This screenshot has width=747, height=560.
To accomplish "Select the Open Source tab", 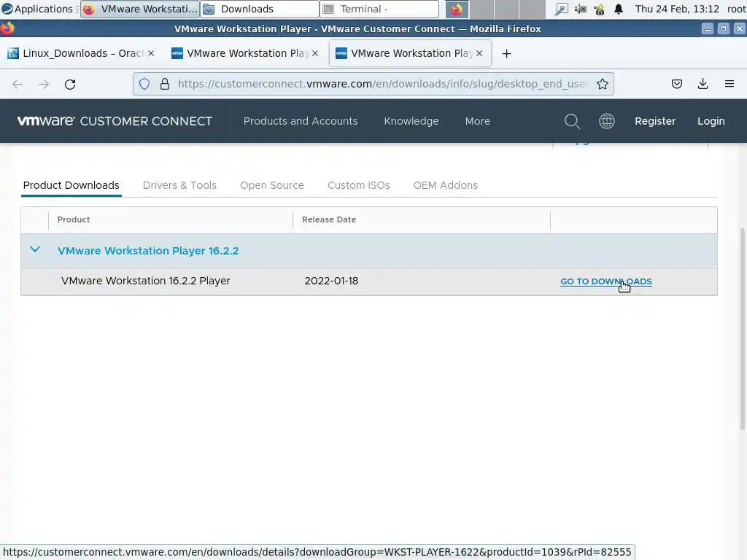I will click(x=271, y=185).
